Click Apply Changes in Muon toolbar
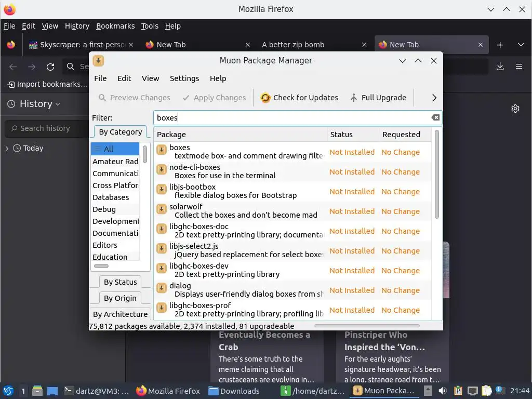The height and width of the screenshot is (399, 532). 214,98
